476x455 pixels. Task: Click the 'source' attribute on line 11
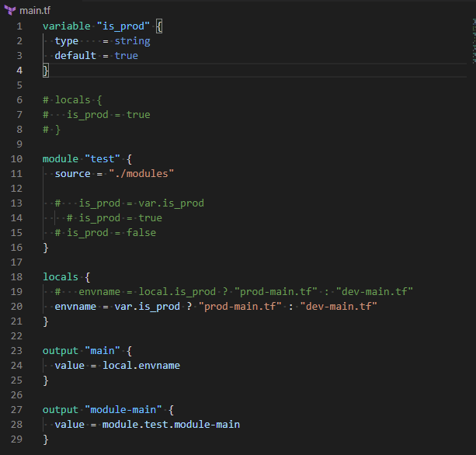(x=72, y=174)
